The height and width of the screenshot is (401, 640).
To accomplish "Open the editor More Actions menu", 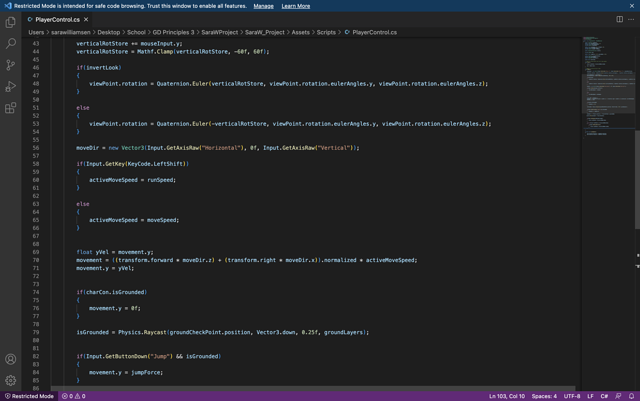I will 631,19.
